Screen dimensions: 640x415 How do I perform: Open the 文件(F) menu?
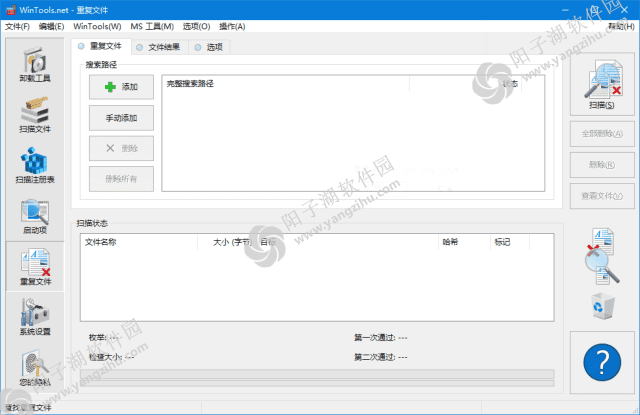[x=17, y=27]
